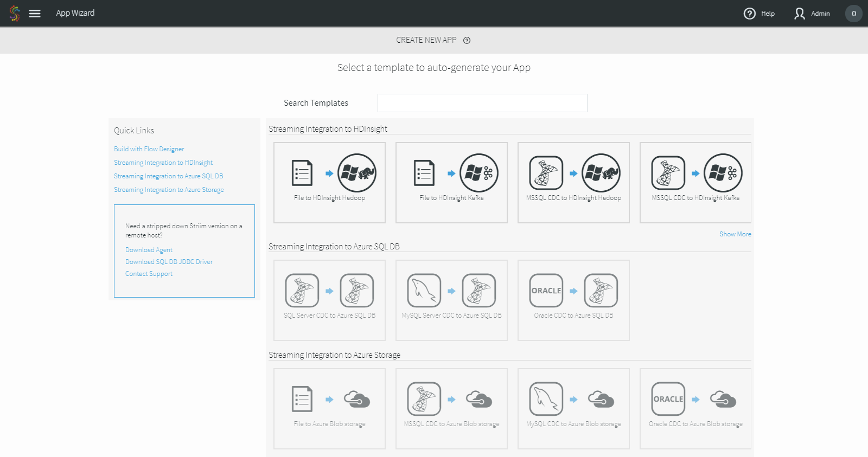Click the Azure SQL DB target icon in MySQL Server CDC card

coord(479,291)
